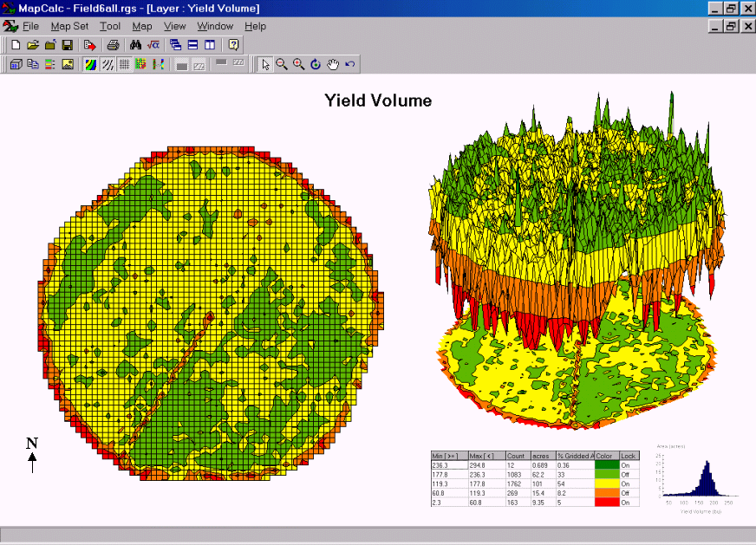
Task: Click the Print icon in the toolbar
Action: click(113, 44)
